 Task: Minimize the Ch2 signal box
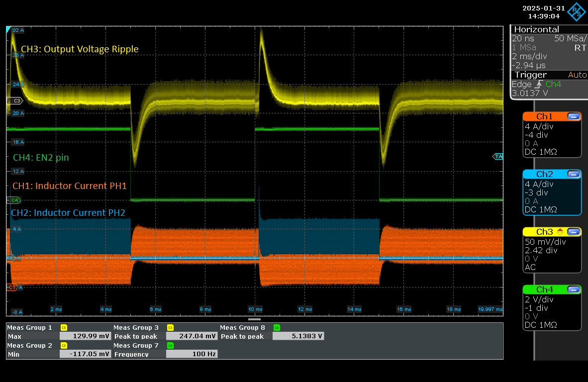click(x=574, y=174)
